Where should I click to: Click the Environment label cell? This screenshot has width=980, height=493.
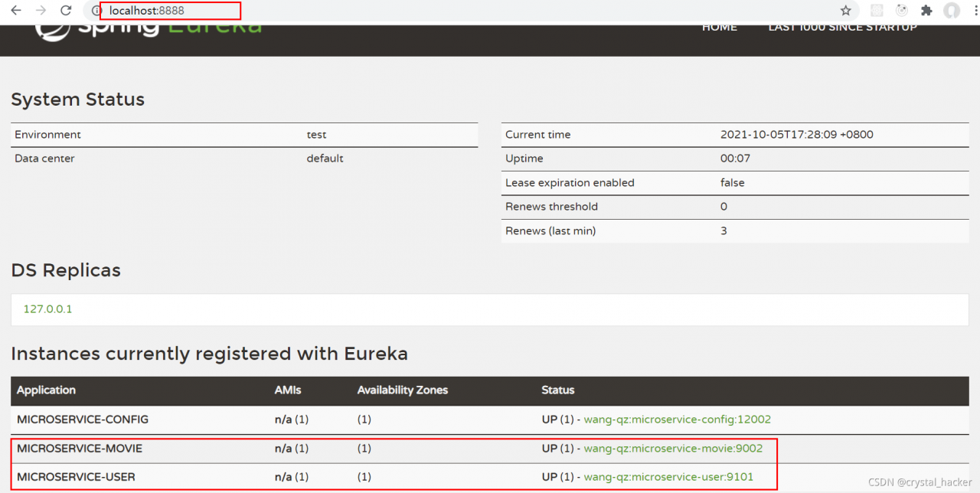47,135
